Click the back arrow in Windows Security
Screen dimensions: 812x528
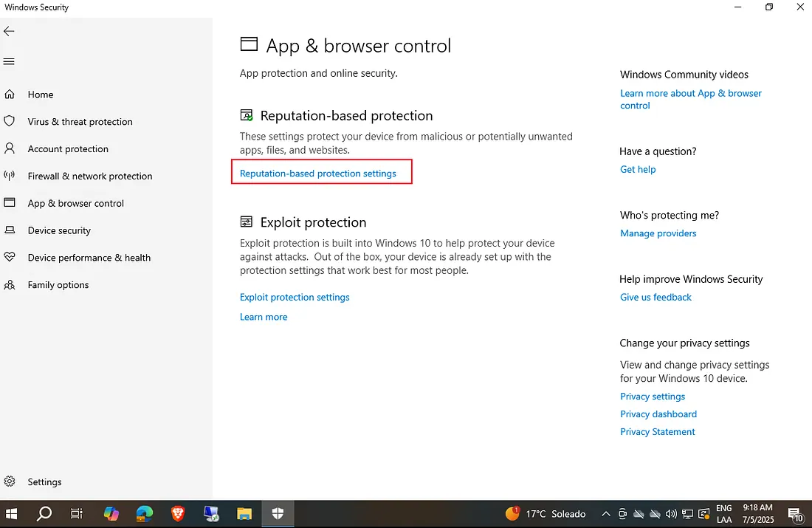pos(9,31)
